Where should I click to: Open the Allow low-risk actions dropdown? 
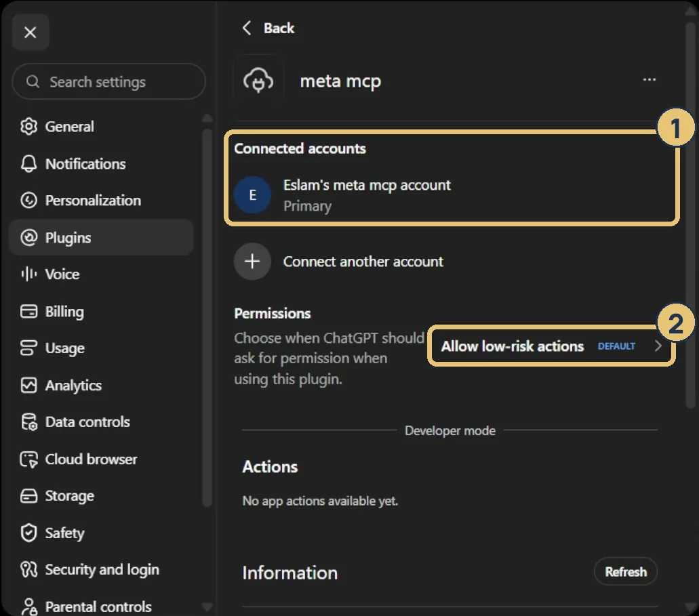[x=552, y=346]
